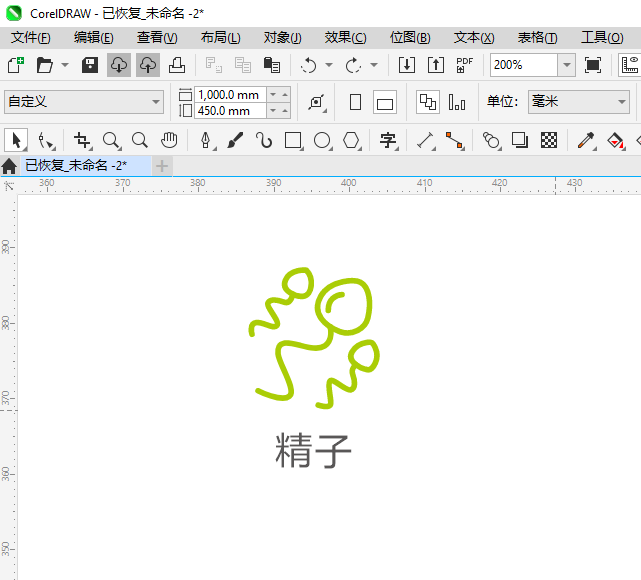Click the green squiggle logo on canvas
Screen dimensions: 641x580
pyautogui.click(x=314, y=338)
